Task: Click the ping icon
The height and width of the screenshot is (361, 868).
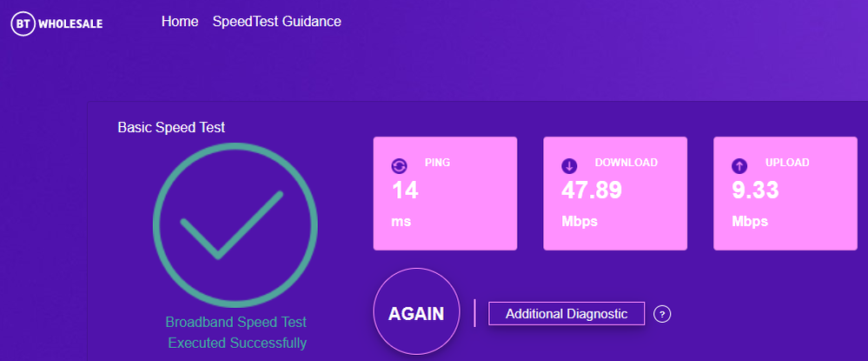Action: 399,165
